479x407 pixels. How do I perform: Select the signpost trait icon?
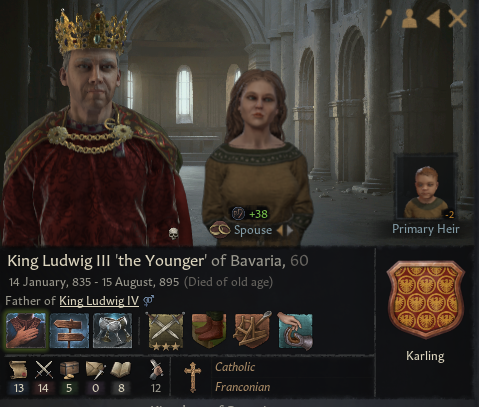tap(69, 330)
